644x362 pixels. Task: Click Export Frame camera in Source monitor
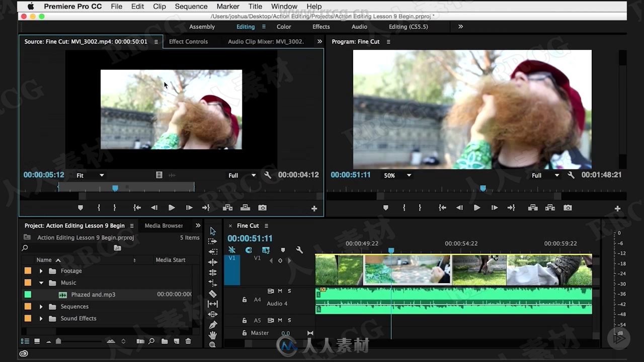coord(262,208)
